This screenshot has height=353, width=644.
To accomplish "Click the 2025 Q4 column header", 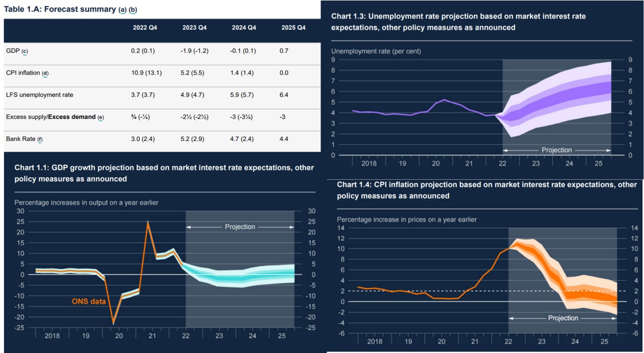I will point(293,28).
